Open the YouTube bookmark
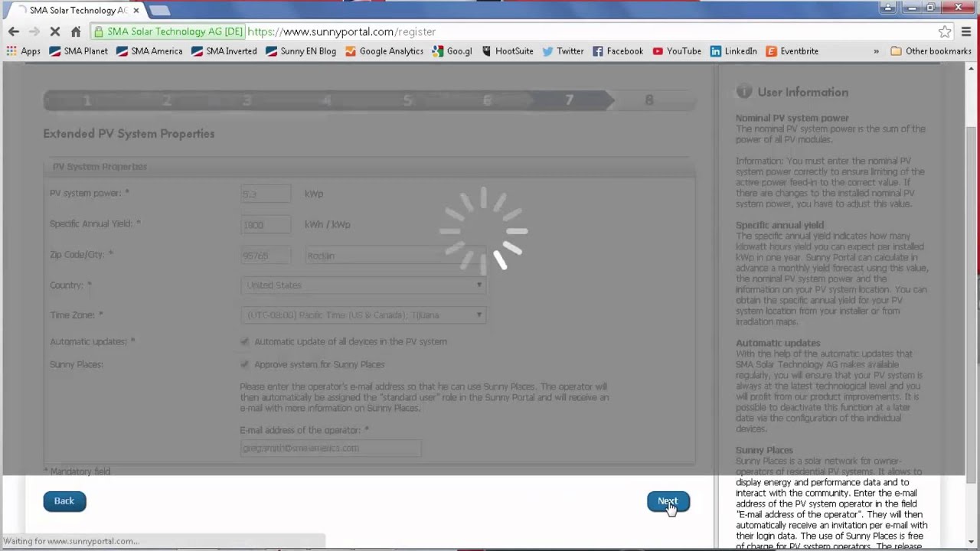 point(676,51)
